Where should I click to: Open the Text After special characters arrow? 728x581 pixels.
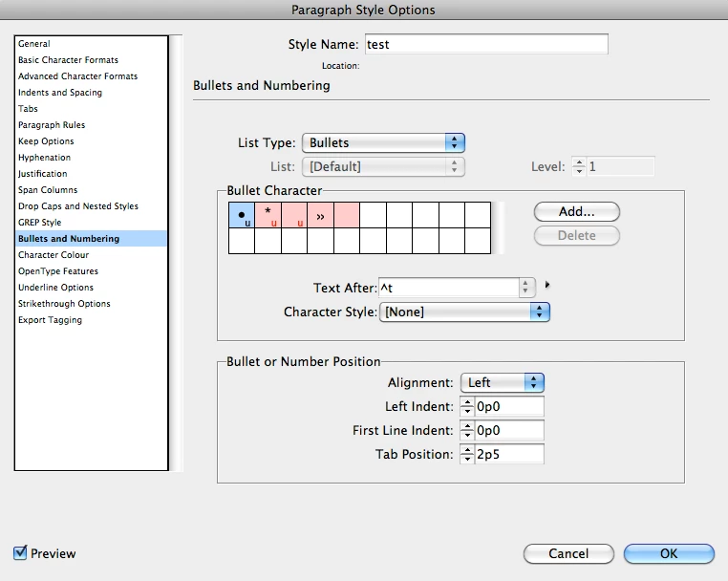[x=547, y=285]
